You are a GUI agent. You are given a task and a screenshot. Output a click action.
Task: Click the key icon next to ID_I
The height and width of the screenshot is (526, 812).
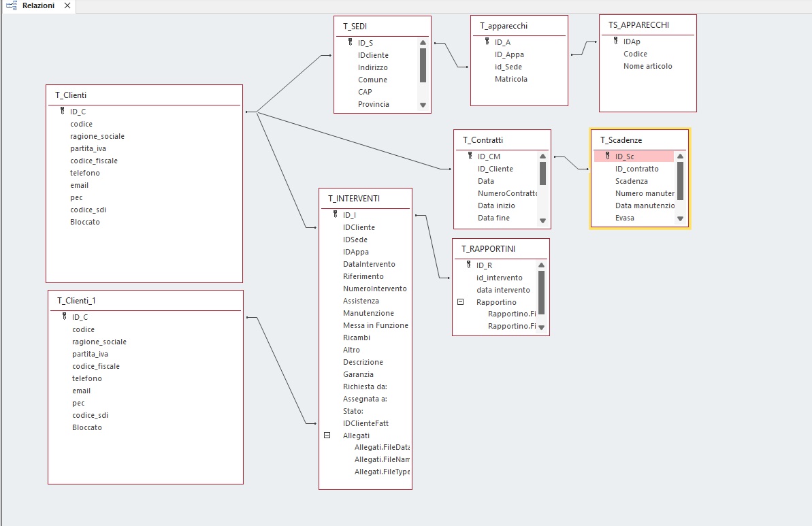coord(335,215)
